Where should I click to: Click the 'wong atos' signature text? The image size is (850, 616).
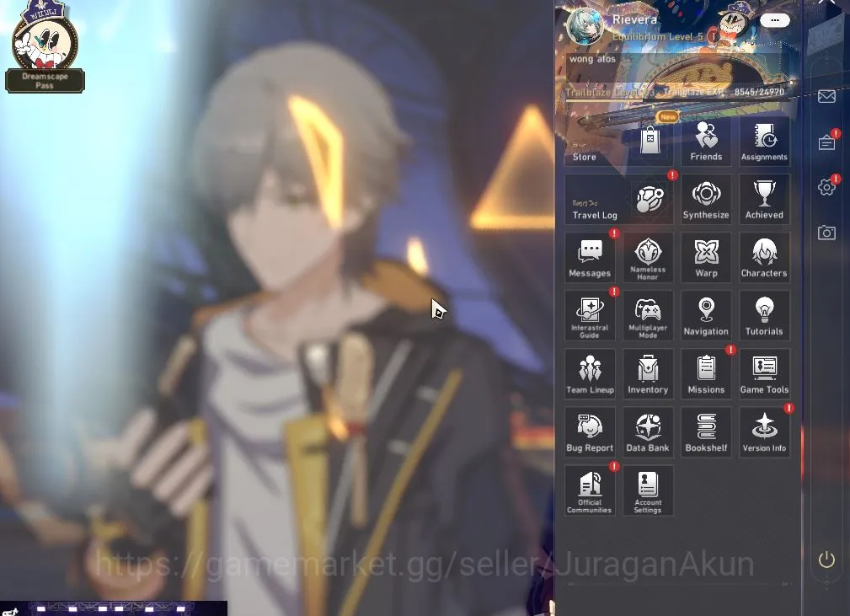(592, 59)
